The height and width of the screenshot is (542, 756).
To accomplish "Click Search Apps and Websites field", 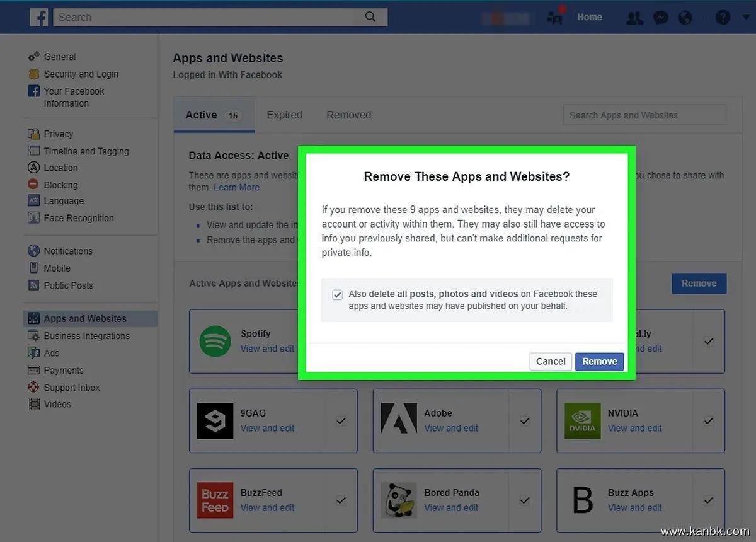I will (644, 115).
